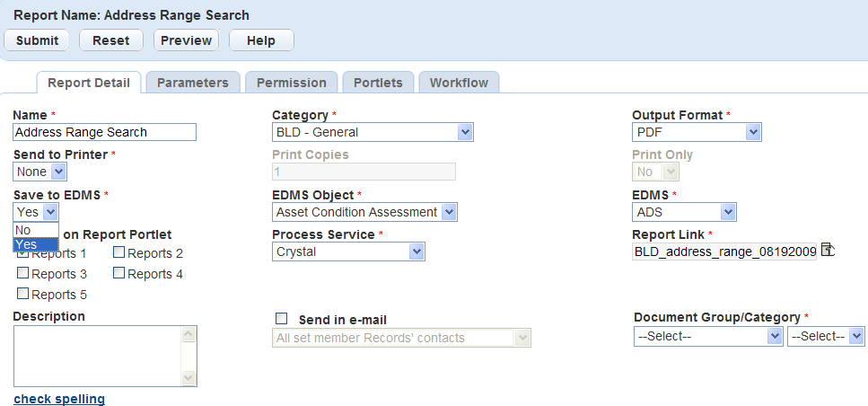Open the Document Group first Select dropdown
This screenshot has width=868, height=406.
708,336
